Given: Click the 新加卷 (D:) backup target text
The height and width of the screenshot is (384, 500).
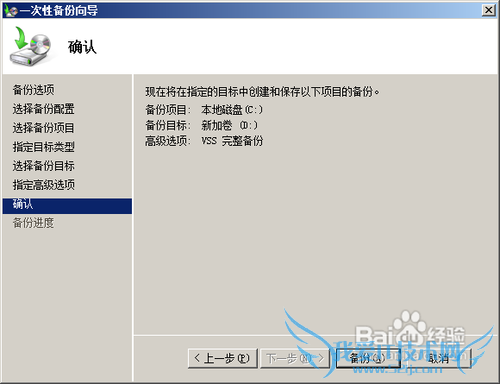Looking at the screenshot, I should tap(229, 125).
